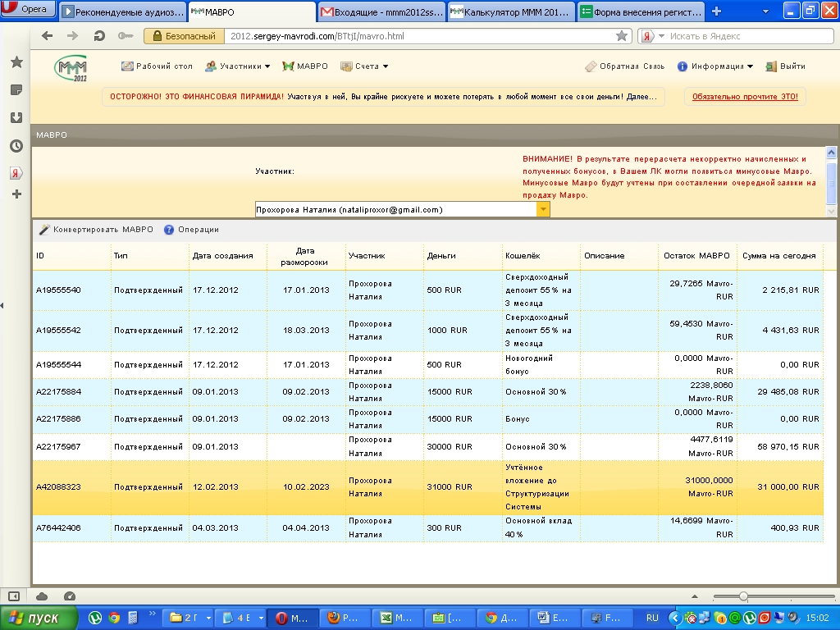This screenshot has height=630, width=840.
Task: Add a panel with sidebar plus icon
Action: tap(16, 194)
